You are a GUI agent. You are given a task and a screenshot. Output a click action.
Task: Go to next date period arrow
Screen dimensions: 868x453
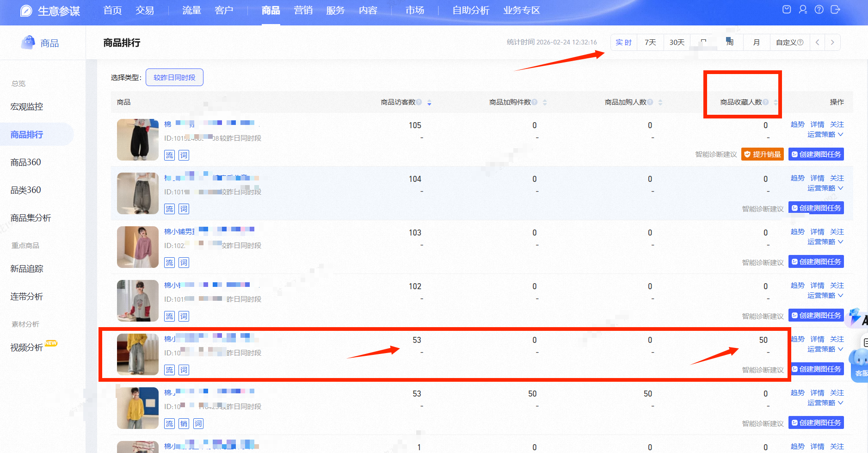[x=832, y=43]
